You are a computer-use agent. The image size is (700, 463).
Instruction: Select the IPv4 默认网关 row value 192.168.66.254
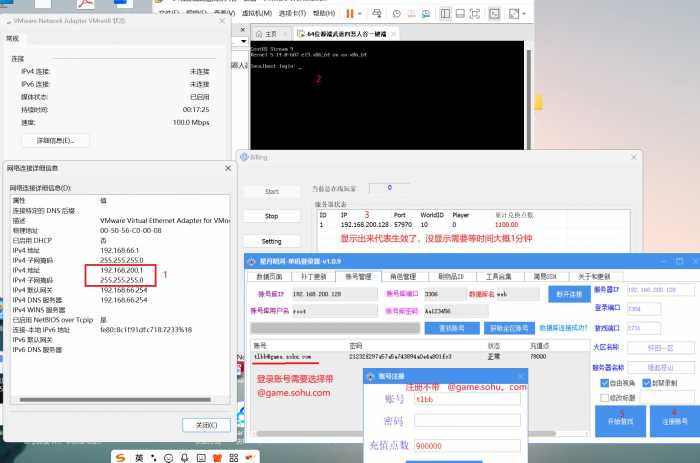tap(124, 290)
